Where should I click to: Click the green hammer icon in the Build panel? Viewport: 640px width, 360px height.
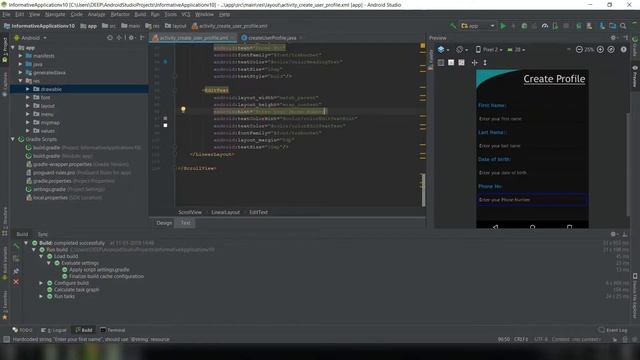pos(16,246)
